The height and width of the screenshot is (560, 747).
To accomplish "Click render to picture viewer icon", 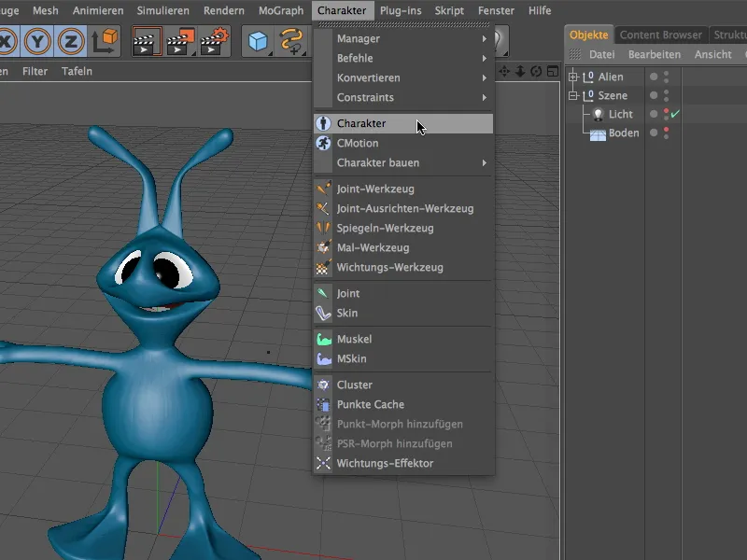I will [180, 41].
